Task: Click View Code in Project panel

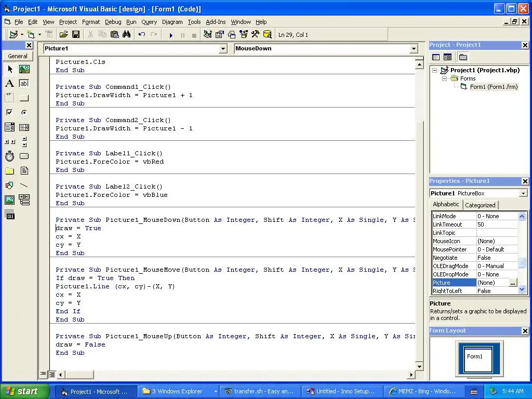Action: click(x=436, y=57)
